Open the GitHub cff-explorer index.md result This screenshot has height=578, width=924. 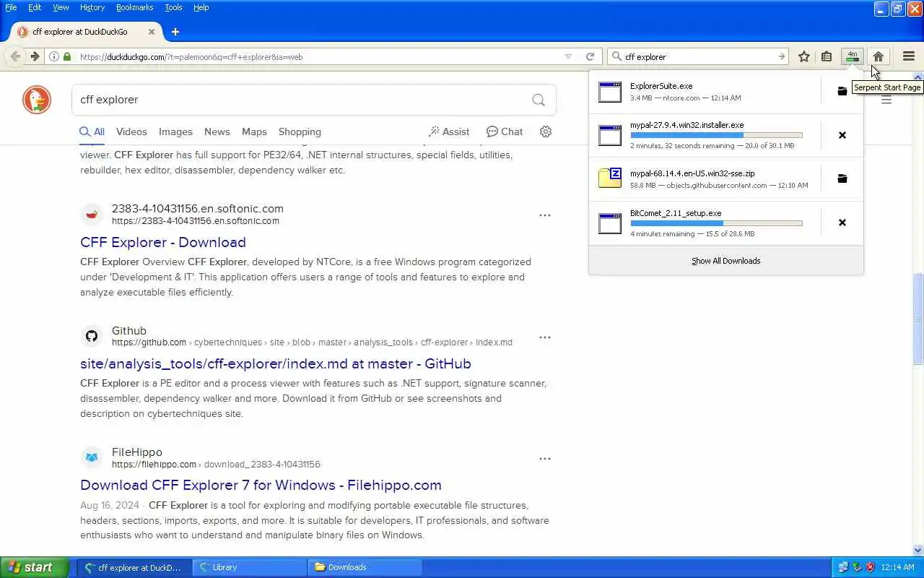click(276, 363)
